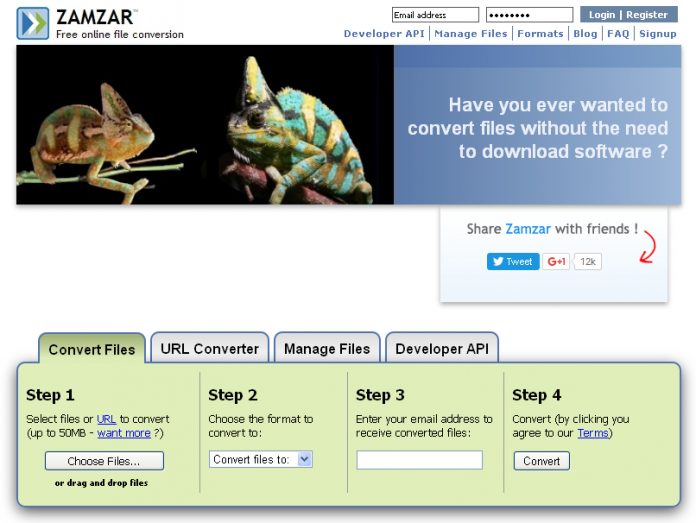The height and width of the screenshot is (523, 696).
Task: Click the 12k share count bubble
Action: click(x=588, y=261)
